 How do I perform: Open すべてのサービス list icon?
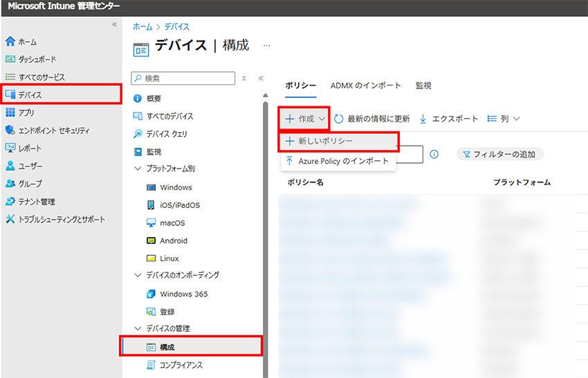10,77
